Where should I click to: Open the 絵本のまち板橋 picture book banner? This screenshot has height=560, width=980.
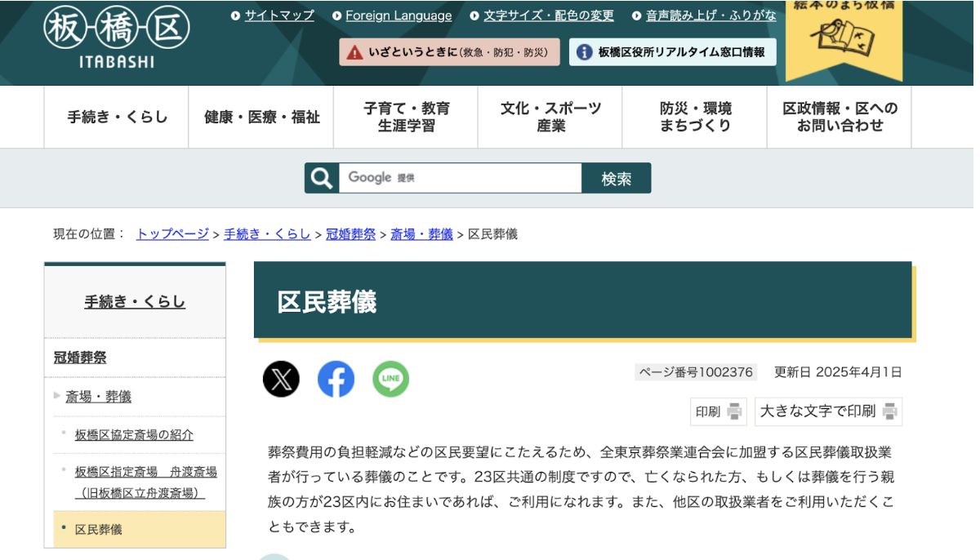(844, 37)
